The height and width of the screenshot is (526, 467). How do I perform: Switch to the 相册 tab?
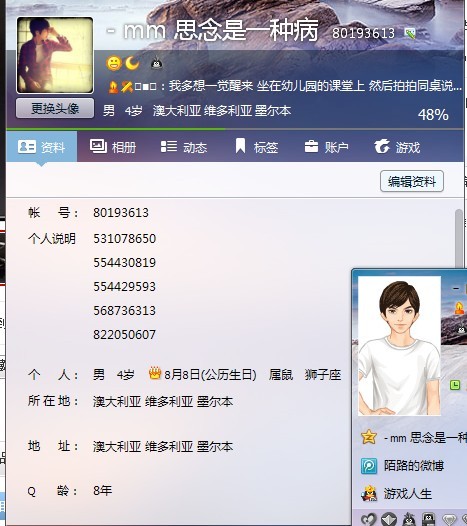113,147
